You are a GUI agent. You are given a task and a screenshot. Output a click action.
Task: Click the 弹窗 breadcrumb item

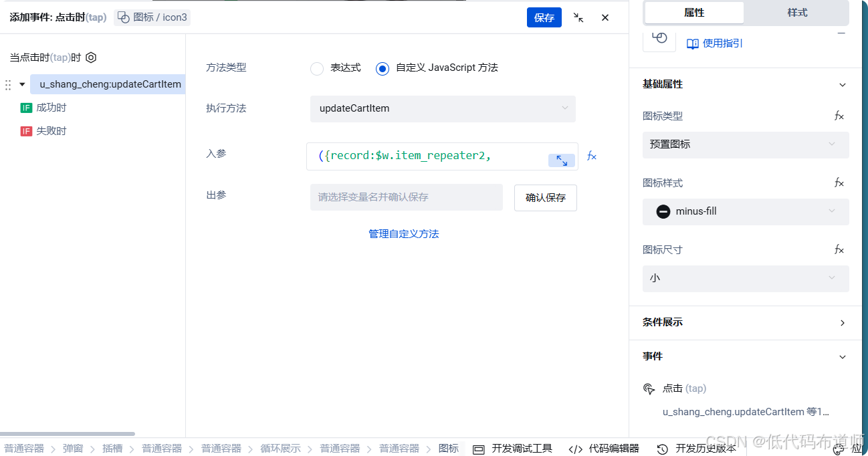[73, 449]
